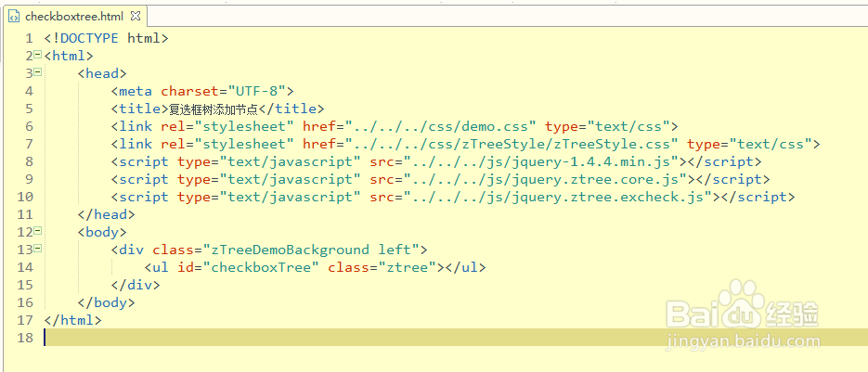This screenshot has width=868, height=372.
Task: Click the "ztree" class value
Action: point(408,267)
